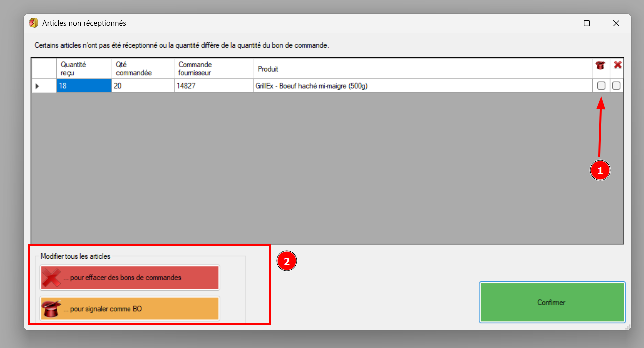Image resolution: width=644 pixels, height=348 pixels.
Task: Click the orange 'pour signaler comme BO' button
Action: (x=129, y=309)
